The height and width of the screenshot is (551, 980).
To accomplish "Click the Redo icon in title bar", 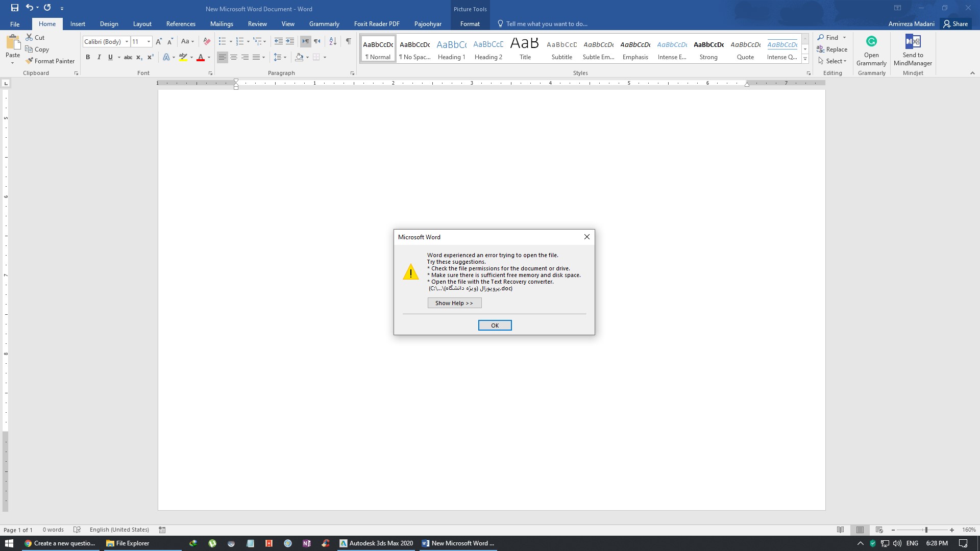I will 47,8.
